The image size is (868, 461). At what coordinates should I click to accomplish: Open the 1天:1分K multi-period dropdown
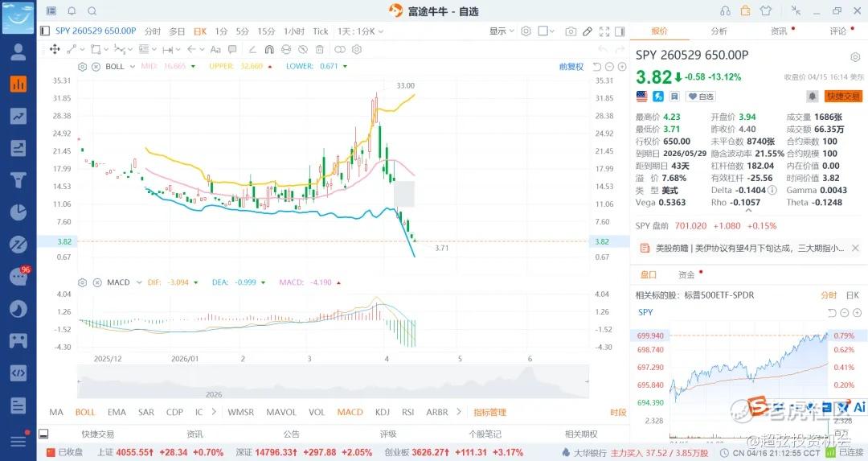coord(360,31)
